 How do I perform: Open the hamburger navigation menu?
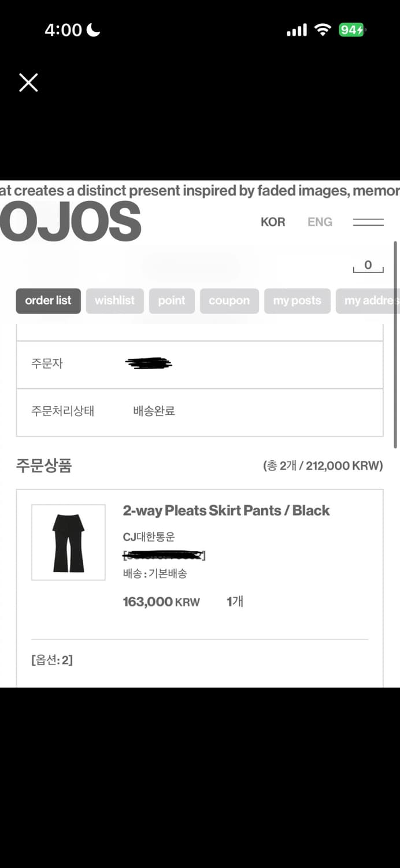pos(368,222)
